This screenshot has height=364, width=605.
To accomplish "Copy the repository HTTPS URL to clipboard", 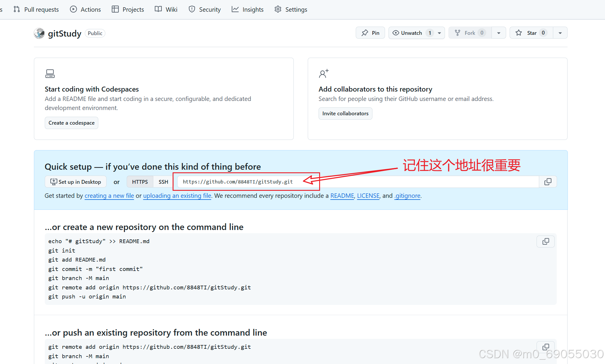I will (x=548, y=182).
